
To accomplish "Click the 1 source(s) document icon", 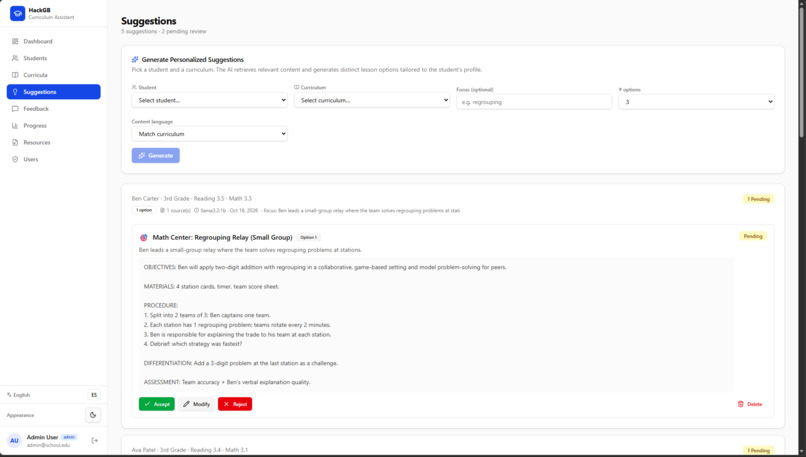I will (x=162, y=210).
